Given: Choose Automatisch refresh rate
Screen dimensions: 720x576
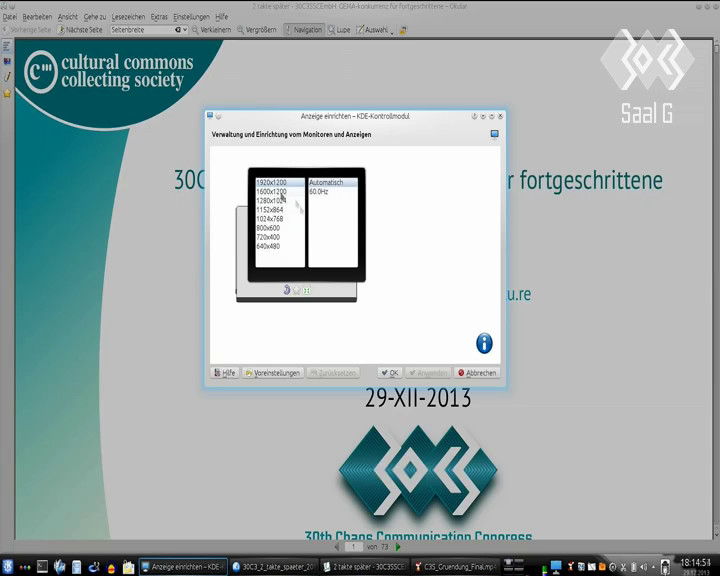Looking at the screenshot, I should point(332,182).
